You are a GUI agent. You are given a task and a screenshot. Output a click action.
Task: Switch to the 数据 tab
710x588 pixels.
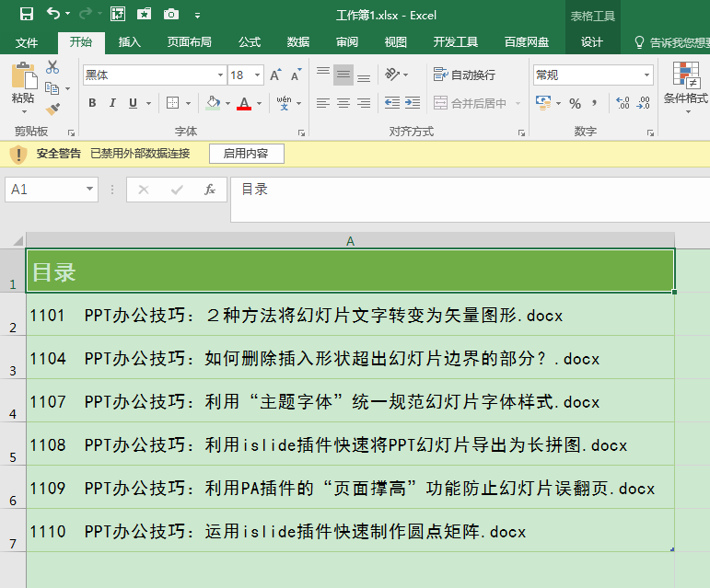click(298, 42)
